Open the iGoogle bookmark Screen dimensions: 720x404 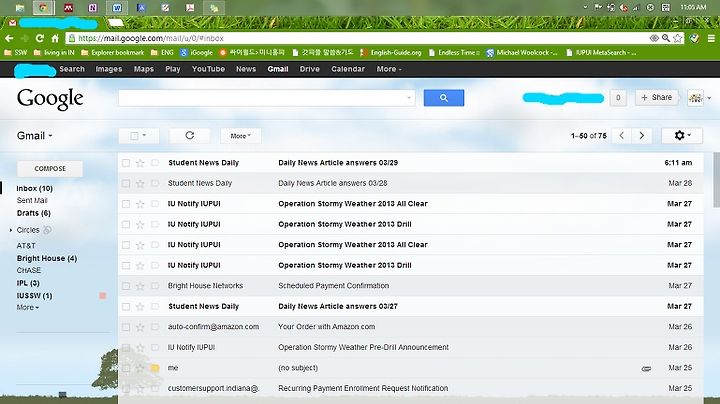197,53
